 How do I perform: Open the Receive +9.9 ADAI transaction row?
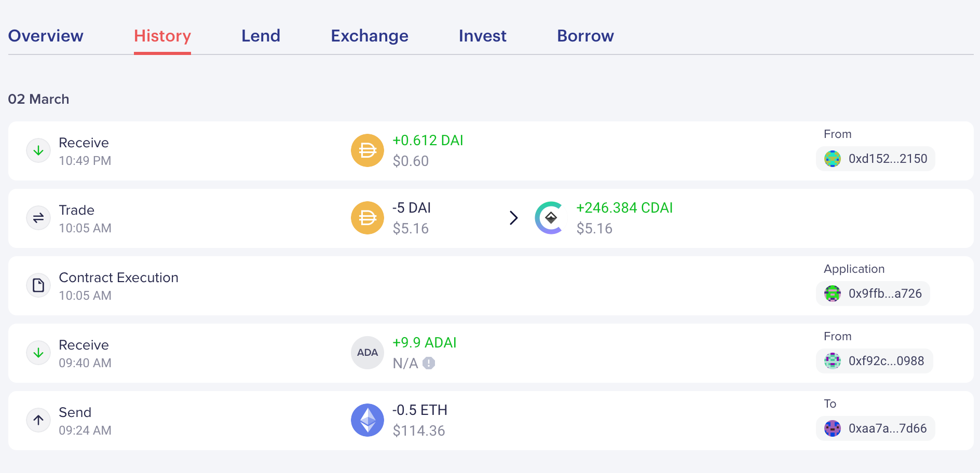point(623,353)
